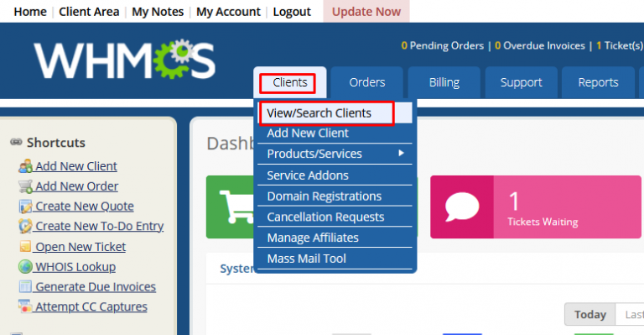
Task: Click the Ticket(s) count link
Action: 620,45
